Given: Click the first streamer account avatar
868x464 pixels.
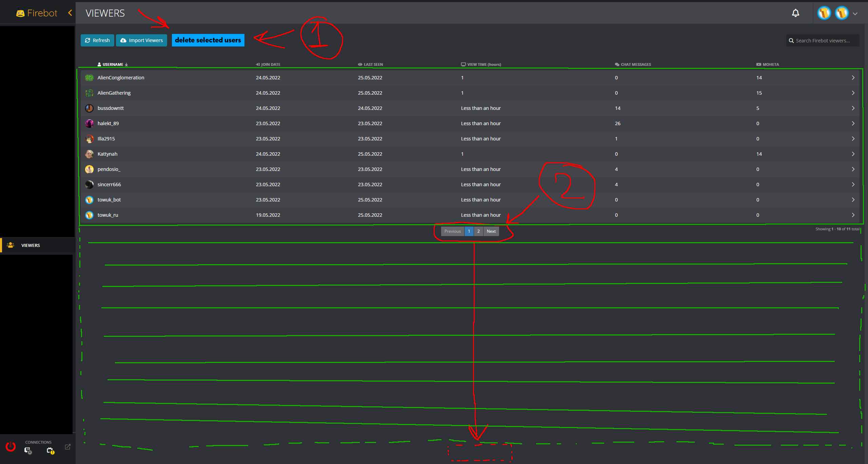Looking at the screenshot, I should (824, 13).
